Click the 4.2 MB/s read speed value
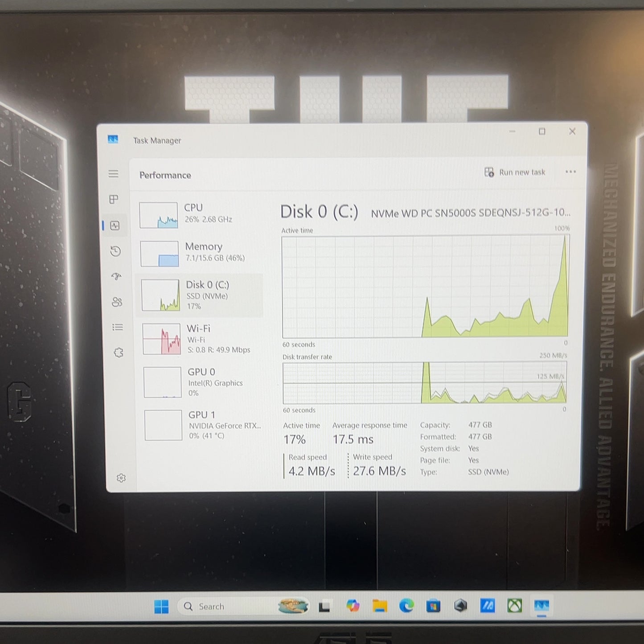 (x=312, y=471)
